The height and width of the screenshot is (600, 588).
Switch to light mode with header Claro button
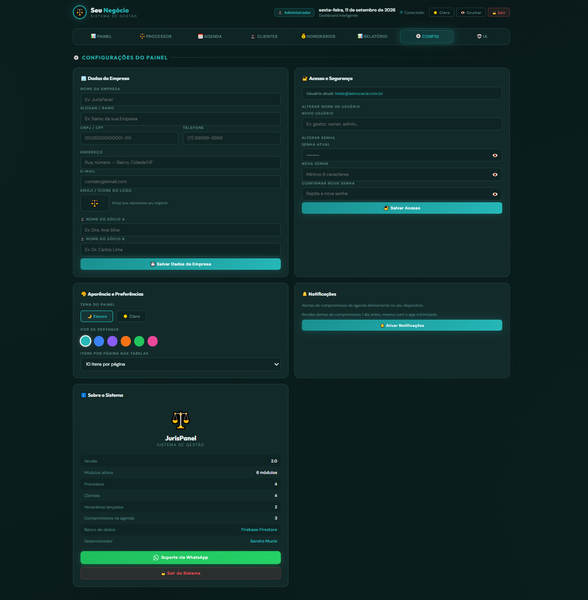pyautogui.click(x=441, y=13)
